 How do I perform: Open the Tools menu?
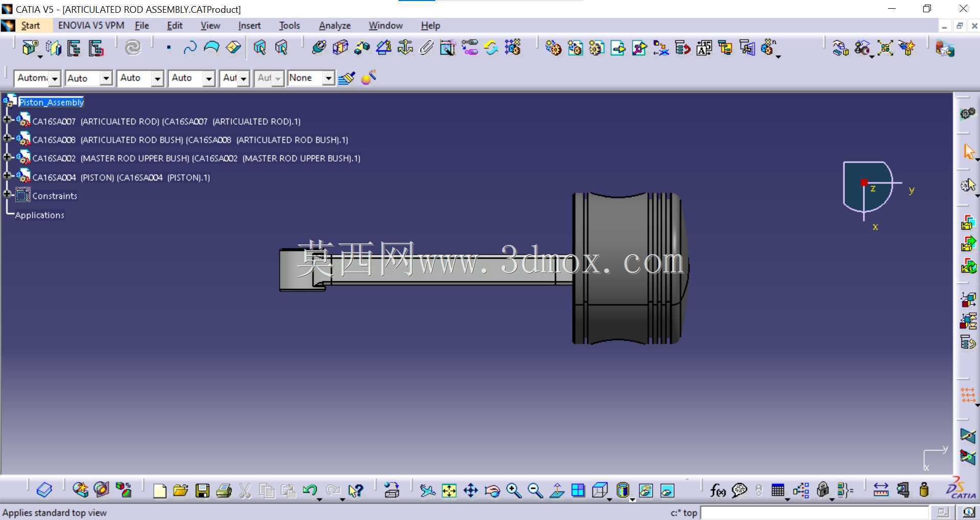coord(289,26)
